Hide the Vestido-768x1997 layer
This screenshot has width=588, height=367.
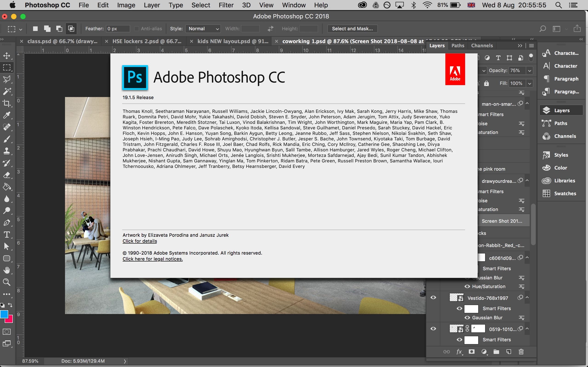pyautogui.click(x=433, y=297)
